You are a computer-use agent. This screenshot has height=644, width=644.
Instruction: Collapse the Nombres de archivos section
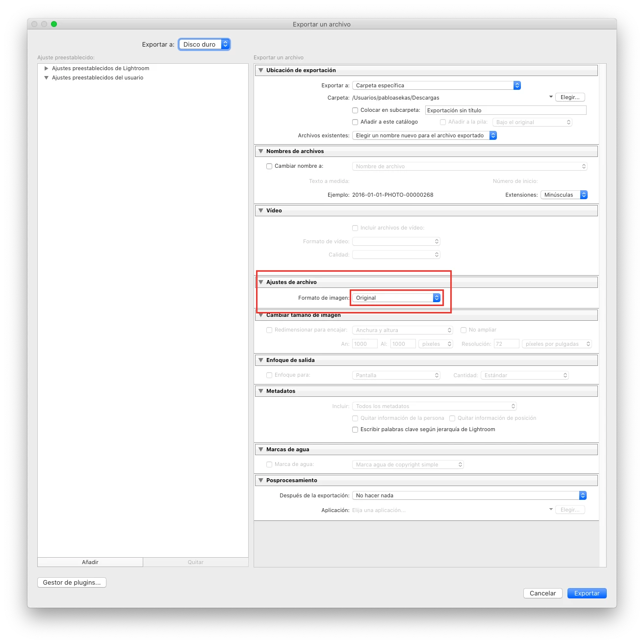click(261, 151)
